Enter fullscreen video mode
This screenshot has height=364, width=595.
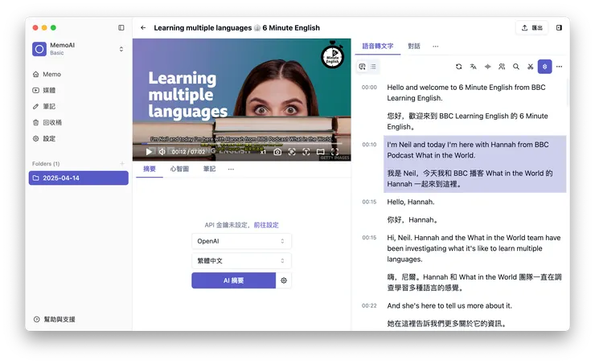(x=334, y=152)
